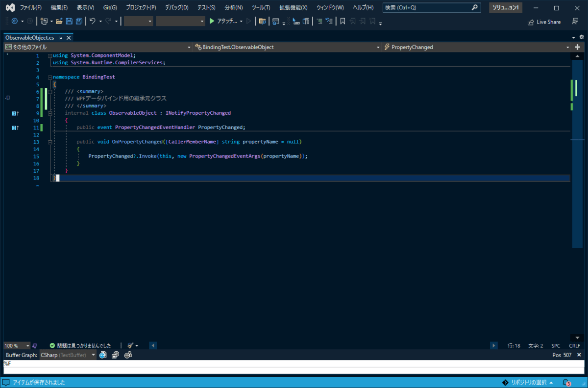The width and height of the screenshot is (588, 388).
Task: Collapse the summary comment on line 6
Action: click(50, 92)
